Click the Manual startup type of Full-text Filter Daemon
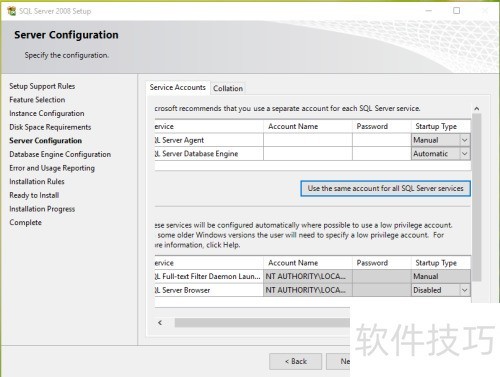The image size is (500, 377). 441,276
